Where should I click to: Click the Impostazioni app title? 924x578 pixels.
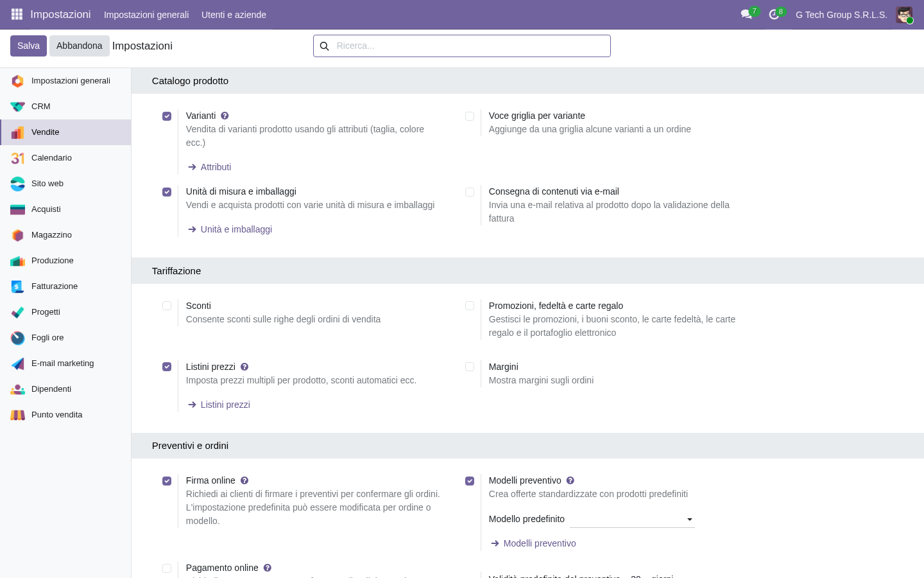coord(60,14)
